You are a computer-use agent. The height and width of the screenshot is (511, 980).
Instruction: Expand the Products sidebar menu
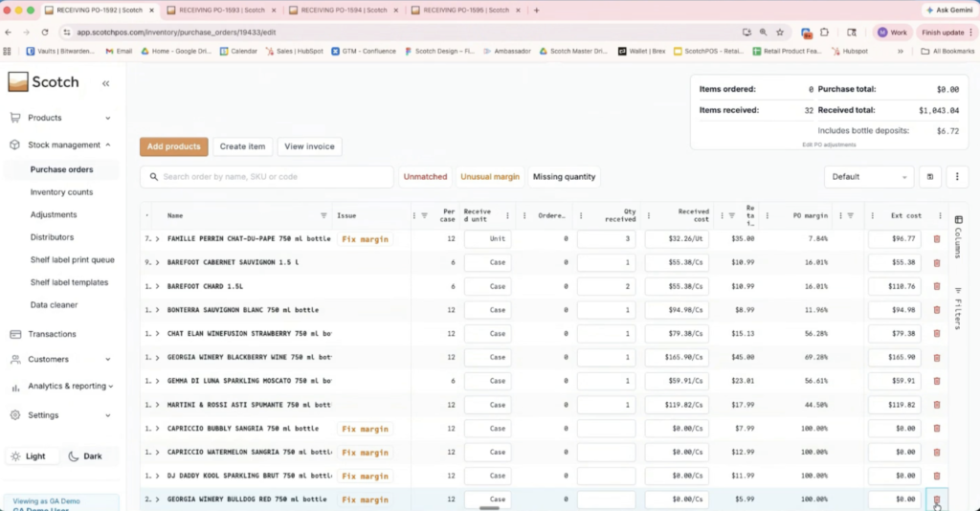click(x=60, y=118)
